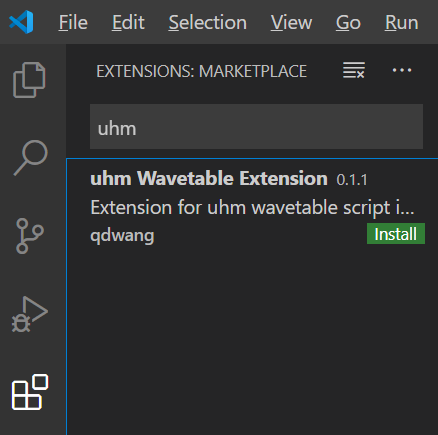Open the Source Control view
Screen dimensions: 438x435
(x=29, y=236)
